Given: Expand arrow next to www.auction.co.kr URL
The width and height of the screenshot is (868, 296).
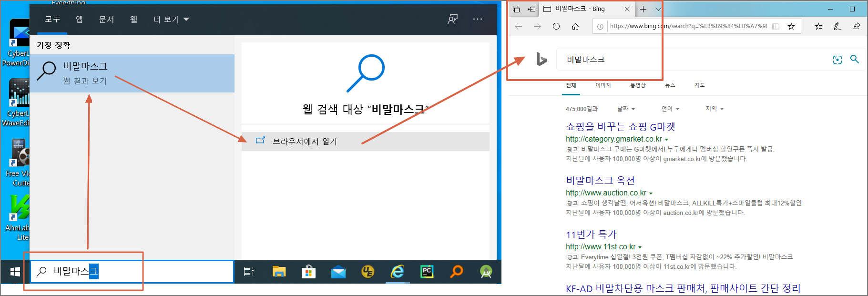Looking at the screenshot, I should tap(651, 194).
